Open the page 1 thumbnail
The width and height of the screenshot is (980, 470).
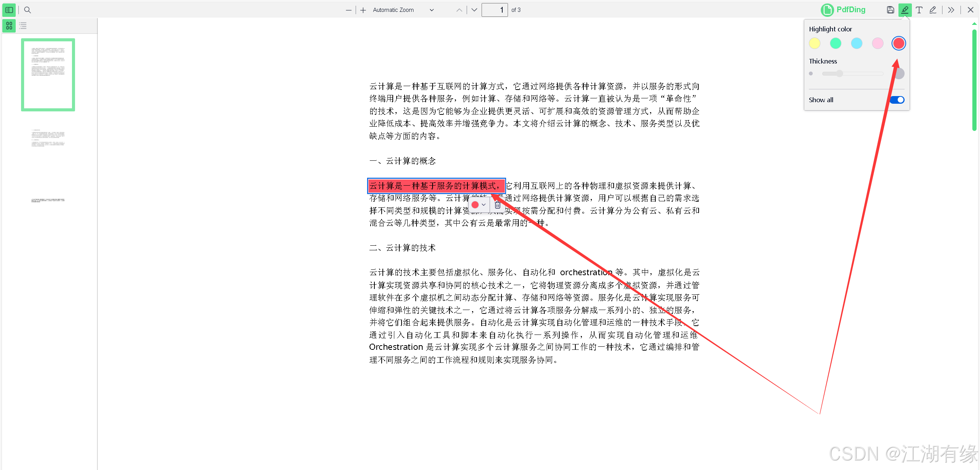click(x=48, y=75)
